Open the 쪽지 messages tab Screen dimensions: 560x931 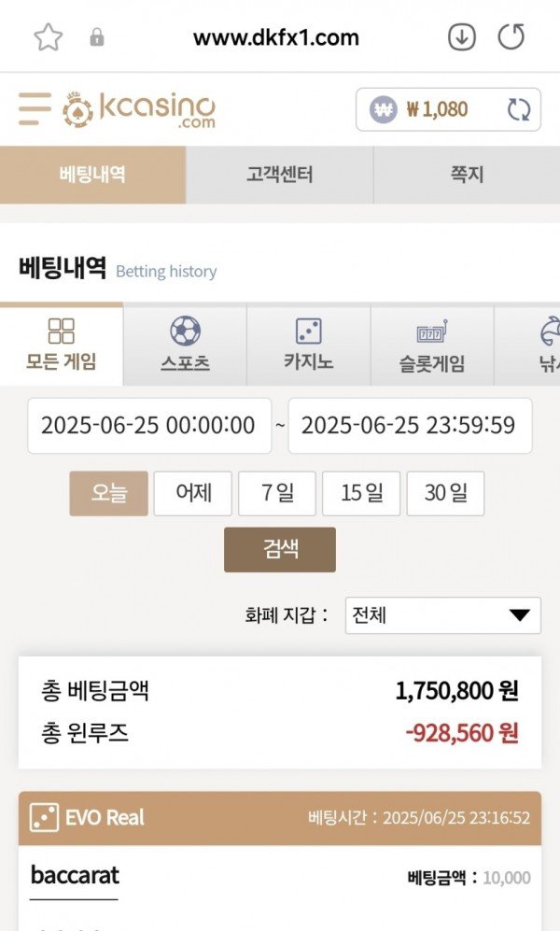point(467,175)
